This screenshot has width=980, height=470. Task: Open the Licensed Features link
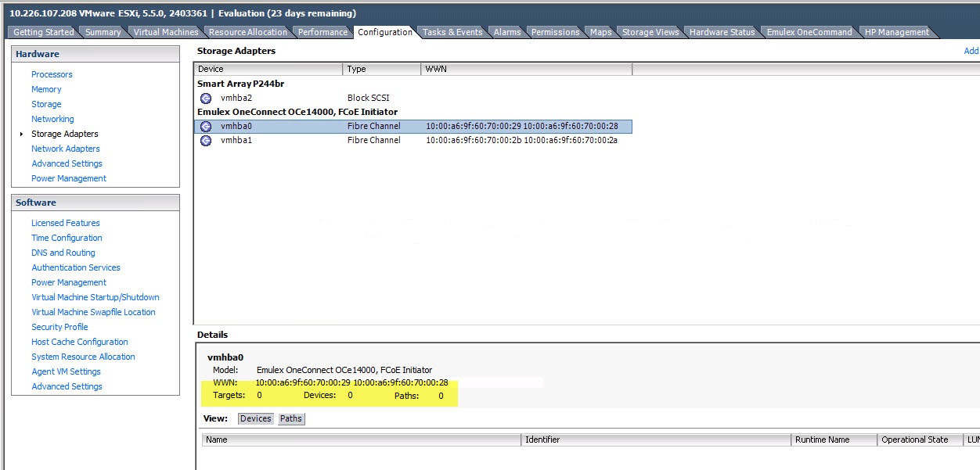click(x=66, y=223)
